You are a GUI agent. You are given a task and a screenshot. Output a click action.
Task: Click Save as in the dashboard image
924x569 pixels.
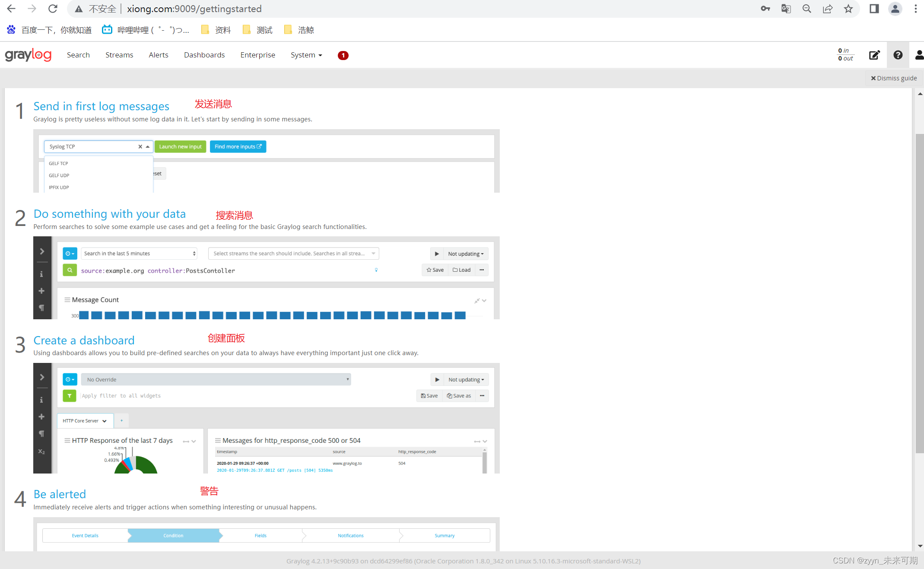tap(459, 396)
